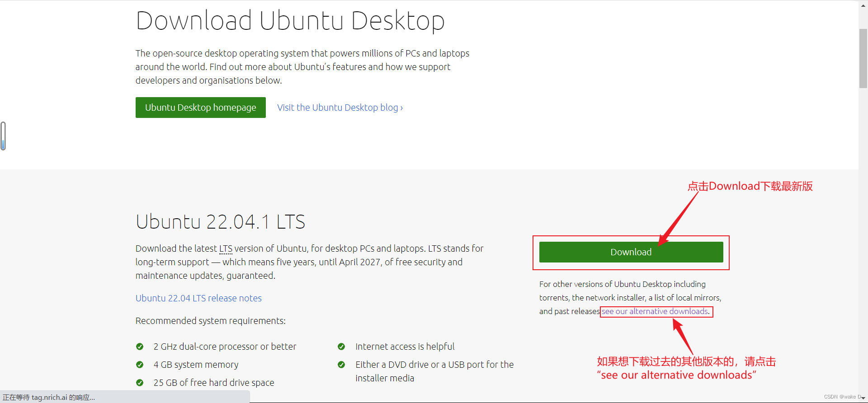
Task: Click the page's vertical scrollbar thumb
Action: [863, 58]
